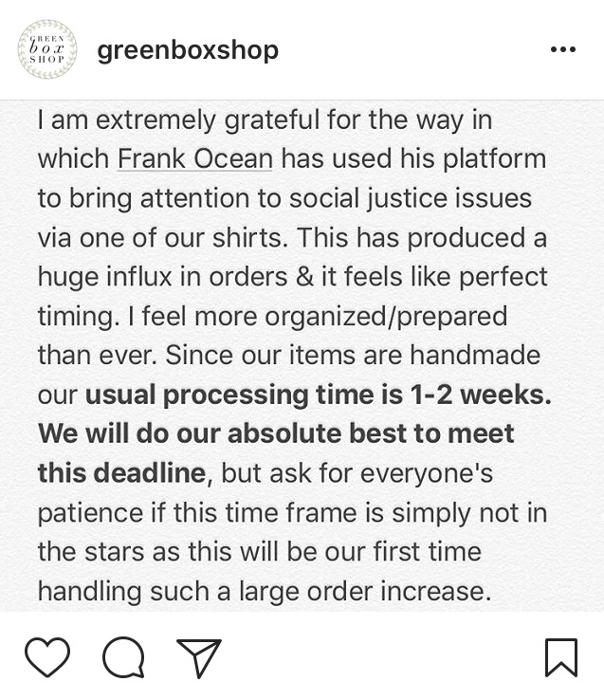The width and height of the screenshot is (604, 700).
Task: Like the post with the heart icon
Action: (47, 657)
